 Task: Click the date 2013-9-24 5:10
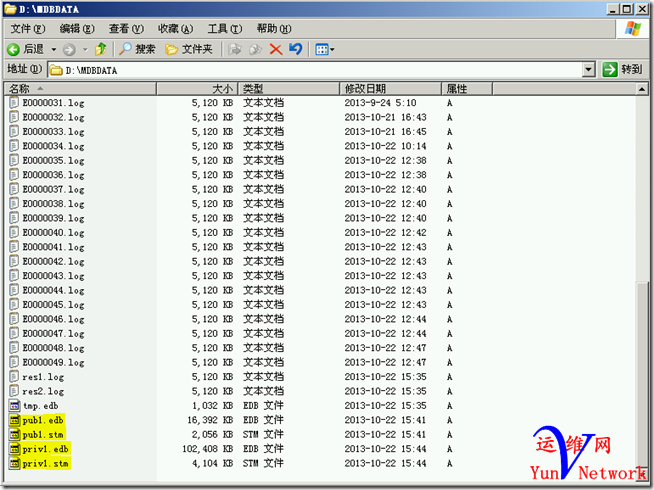point(380,103)
